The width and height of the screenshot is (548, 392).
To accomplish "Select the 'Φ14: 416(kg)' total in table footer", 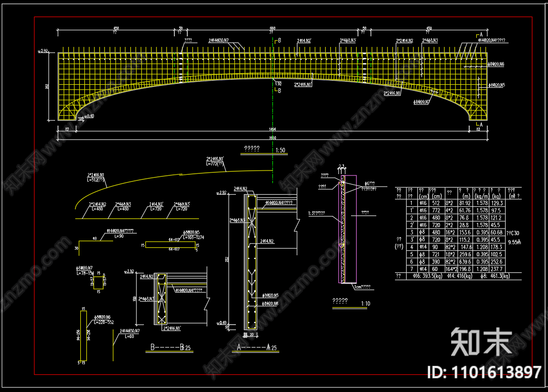I will (x=460, y=276).
